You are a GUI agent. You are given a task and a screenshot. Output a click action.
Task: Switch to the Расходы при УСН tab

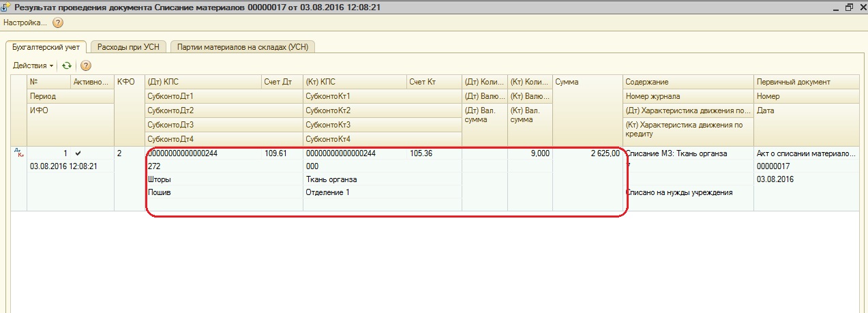[128, 47]
